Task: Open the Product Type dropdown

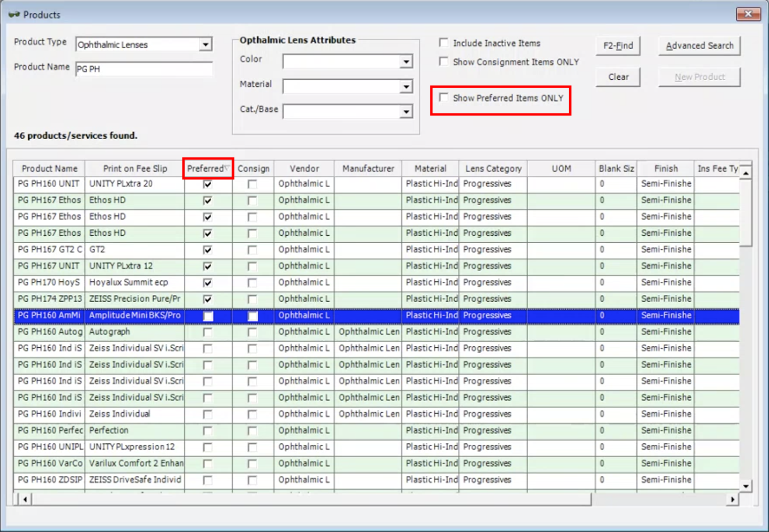Action: [x=205, y=45]
